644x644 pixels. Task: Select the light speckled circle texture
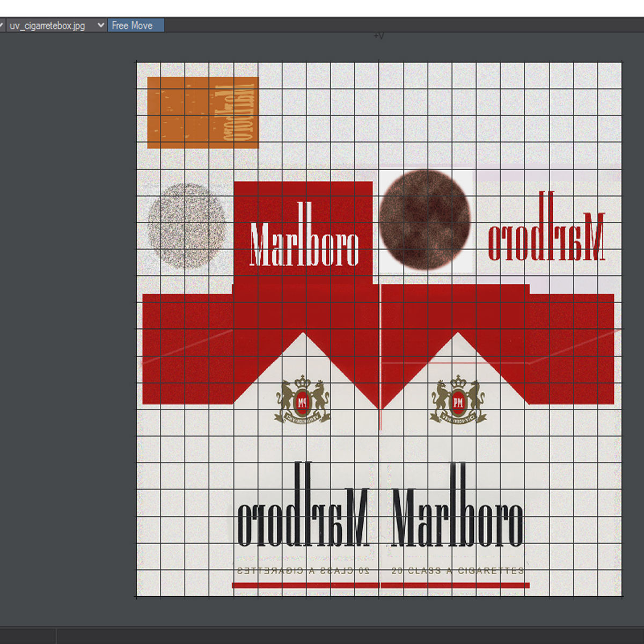pyautogui.click(x=186, y=226)
